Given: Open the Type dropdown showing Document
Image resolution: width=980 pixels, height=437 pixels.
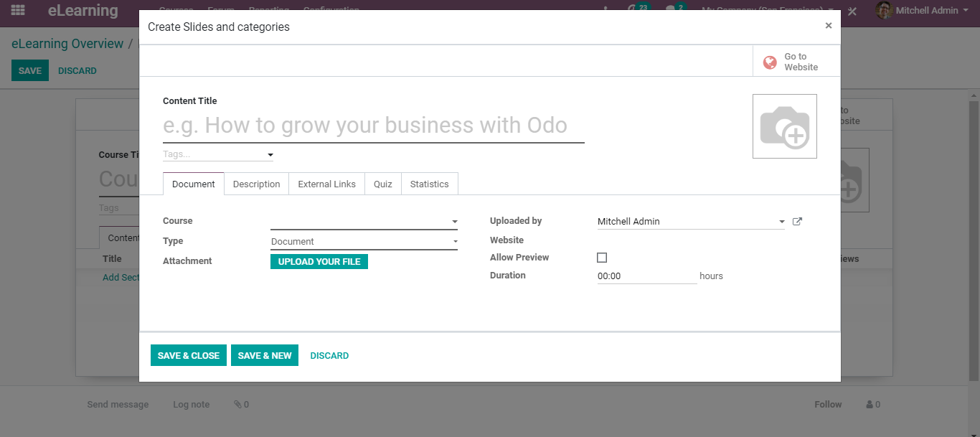Looking at the screenshot, I should pos(364,242).
